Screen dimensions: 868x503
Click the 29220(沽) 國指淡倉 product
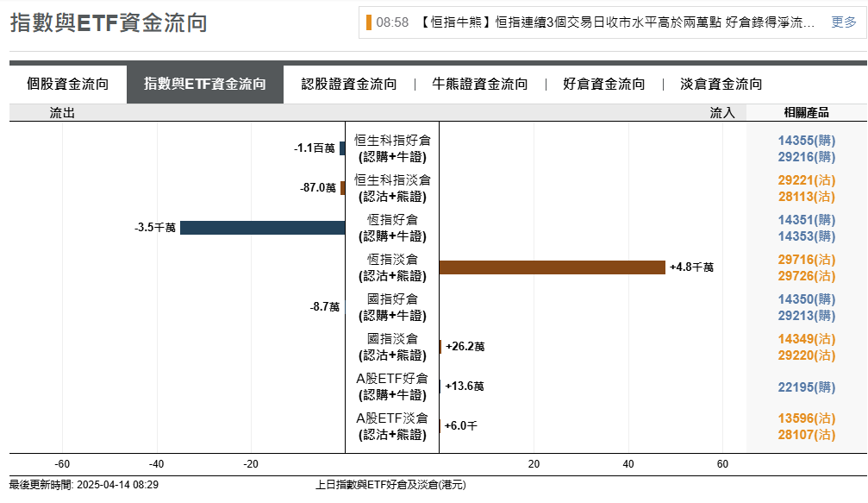click(806, 355)
